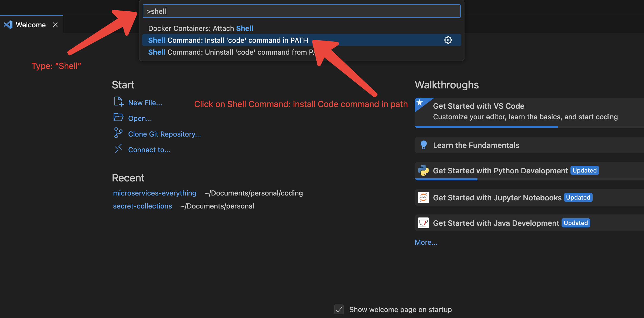Open the New File... link
Screen dimensions: 644x318
[x=145, y=103]
